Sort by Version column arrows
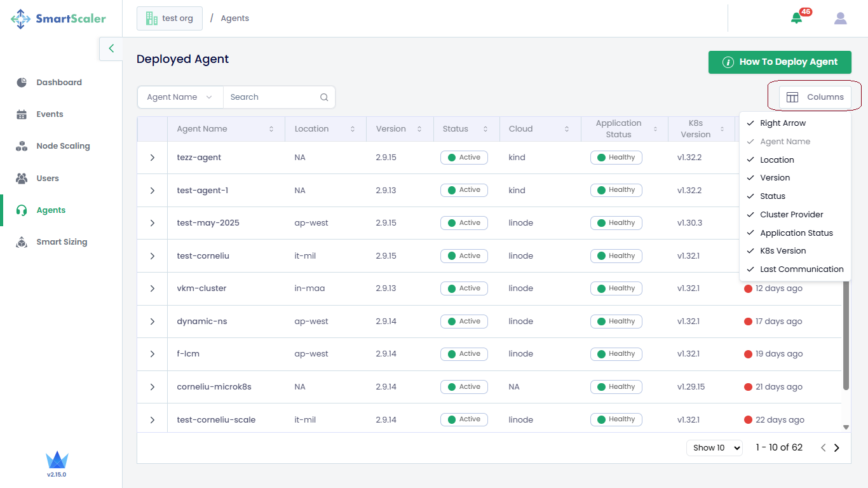868x488 pixels. [x=419, y=129]
